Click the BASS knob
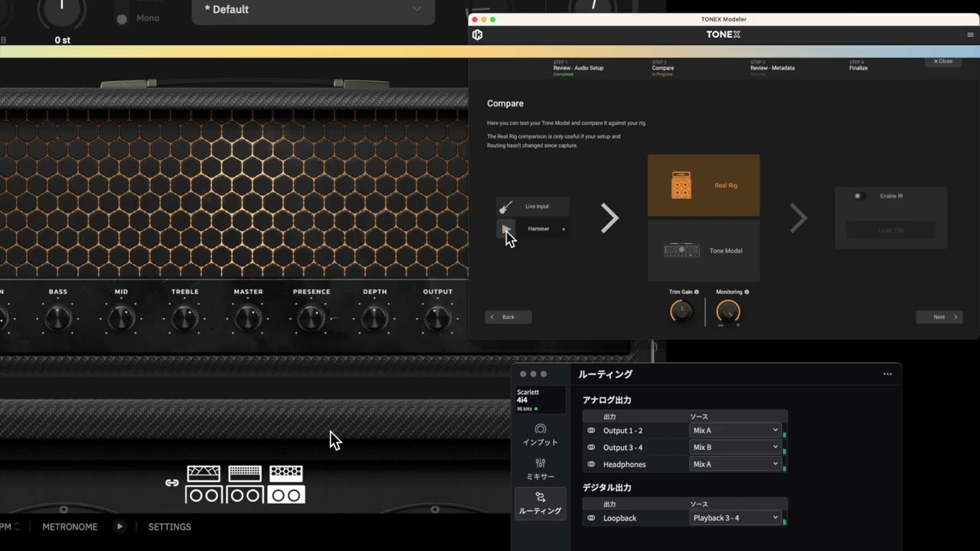This screenshot has width=980, height=551. (x=58, y=318)
